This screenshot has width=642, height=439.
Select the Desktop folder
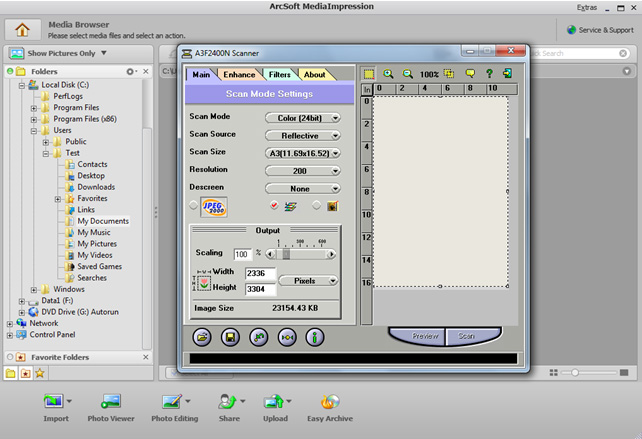tap(91, 176)
